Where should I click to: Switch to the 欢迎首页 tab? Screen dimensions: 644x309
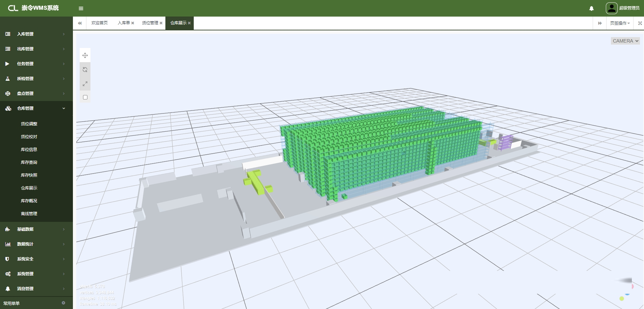click(99, 23)
